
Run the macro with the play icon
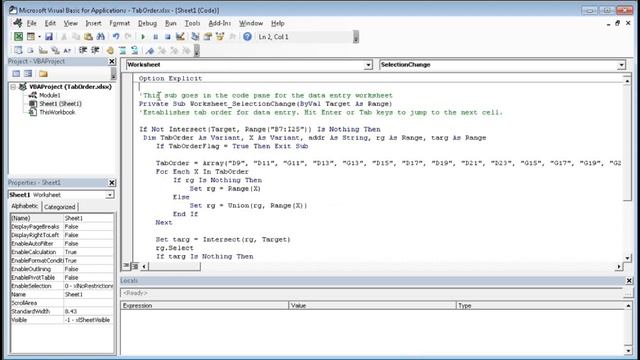point(143,37)
